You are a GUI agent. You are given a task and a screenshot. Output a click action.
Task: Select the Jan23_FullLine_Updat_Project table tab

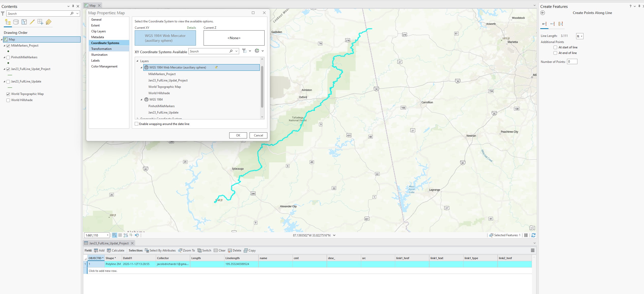pos(109,243)
